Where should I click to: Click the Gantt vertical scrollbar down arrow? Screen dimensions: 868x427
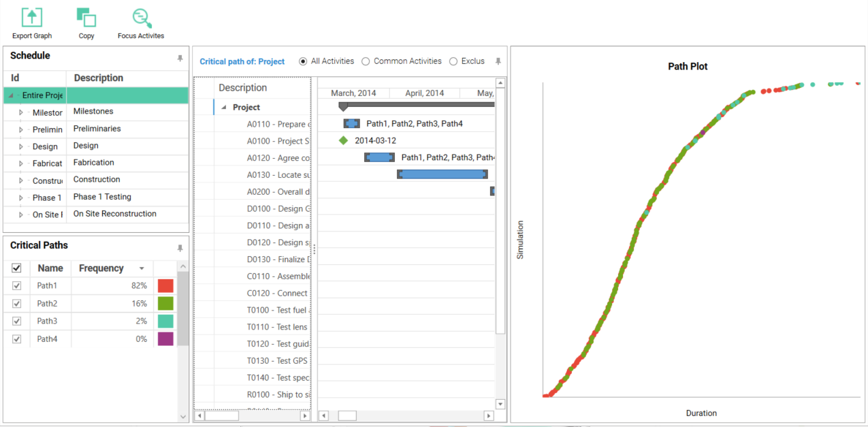coord(500,404)
